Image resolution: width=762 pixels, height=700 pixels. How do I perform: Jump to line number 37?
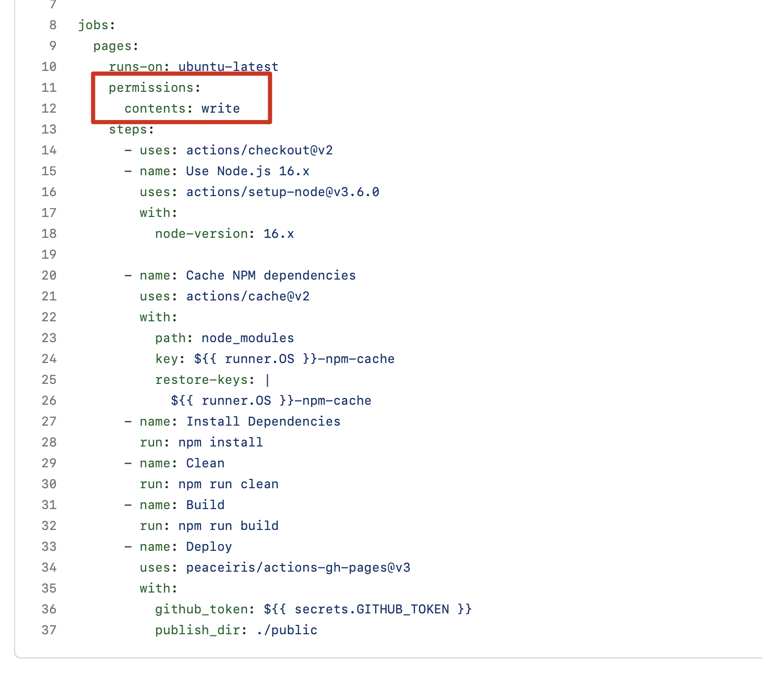point(49,630)
